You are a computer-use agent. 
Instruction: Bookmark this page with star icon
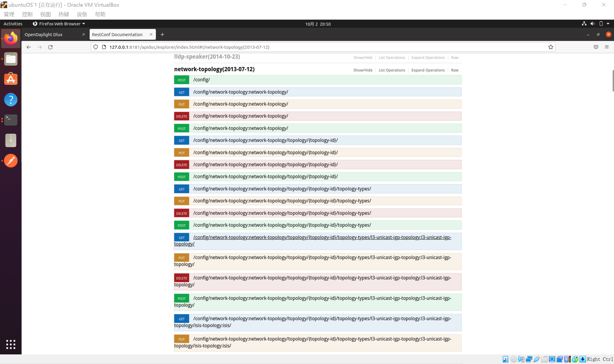coord(550,47)
